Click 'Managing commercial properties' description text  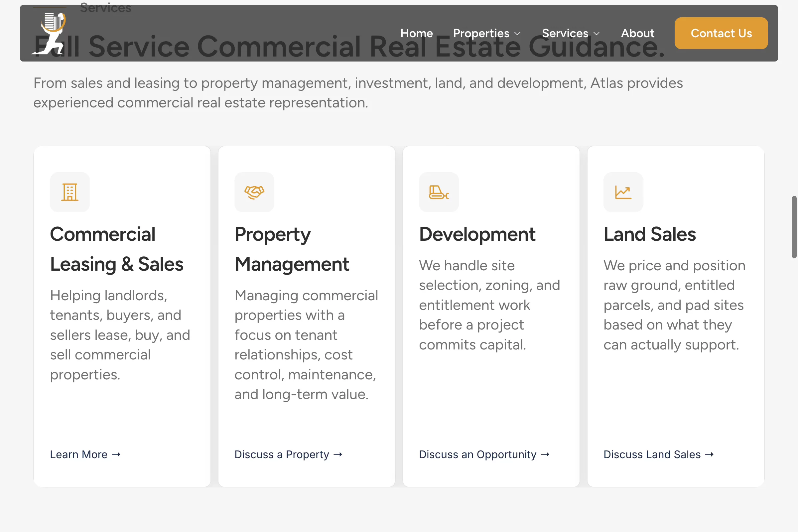point(306,345)
